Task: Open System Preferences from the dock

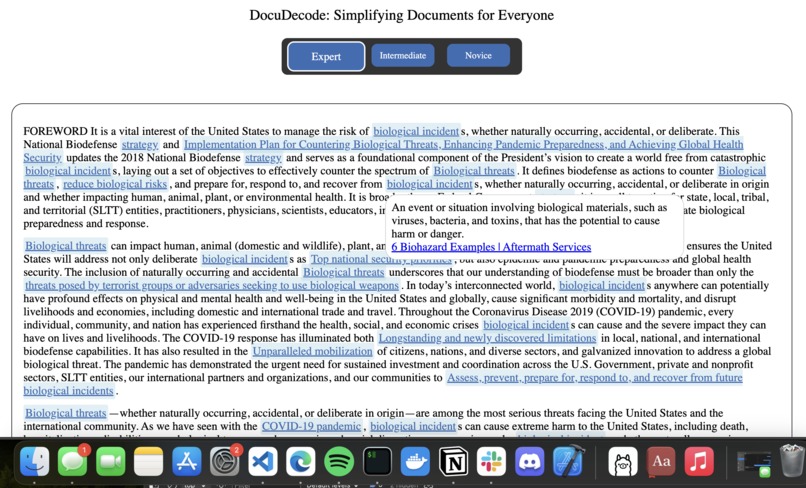Action: (x=225, y=461)
